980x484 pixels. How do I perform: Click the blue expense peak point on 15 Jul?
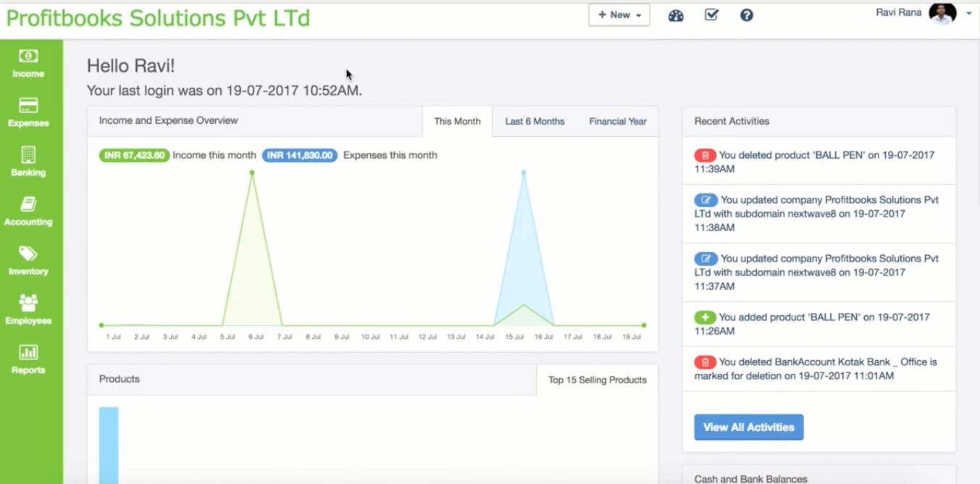tap(524, 172)
